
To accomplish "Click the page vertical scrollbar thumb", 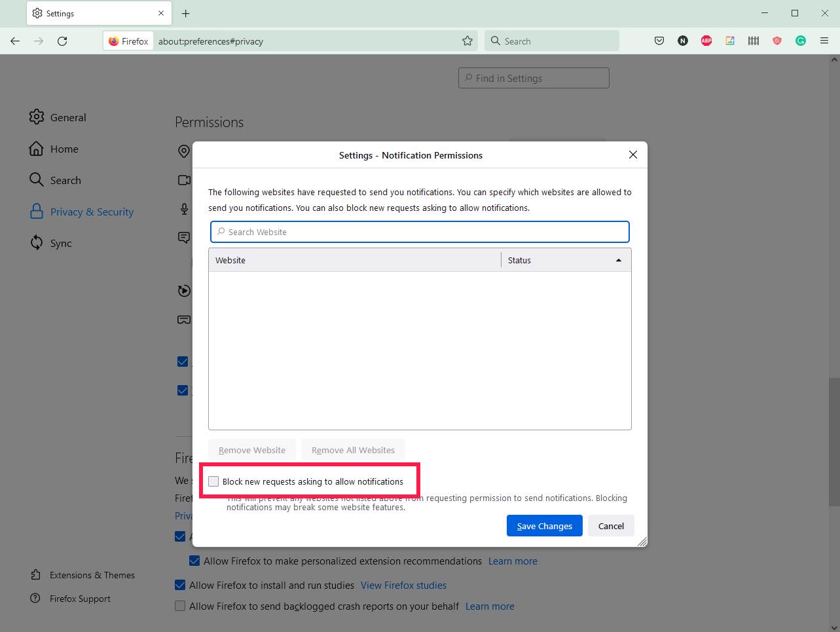I will coord(833,442).
